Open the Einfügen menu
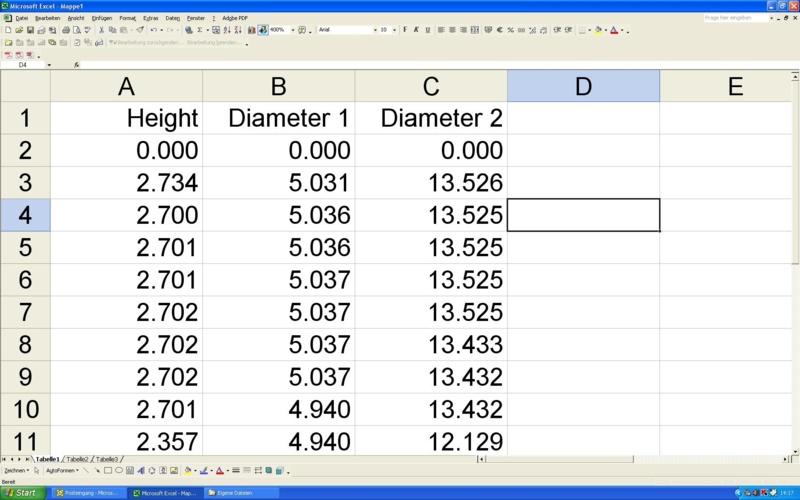The height and width of the screenshot is (500, 800). tap(102, 18)
